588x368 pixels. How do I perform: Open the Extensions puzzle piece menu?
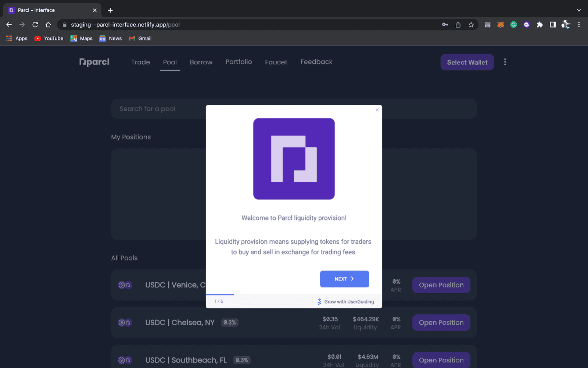point(539,25)
